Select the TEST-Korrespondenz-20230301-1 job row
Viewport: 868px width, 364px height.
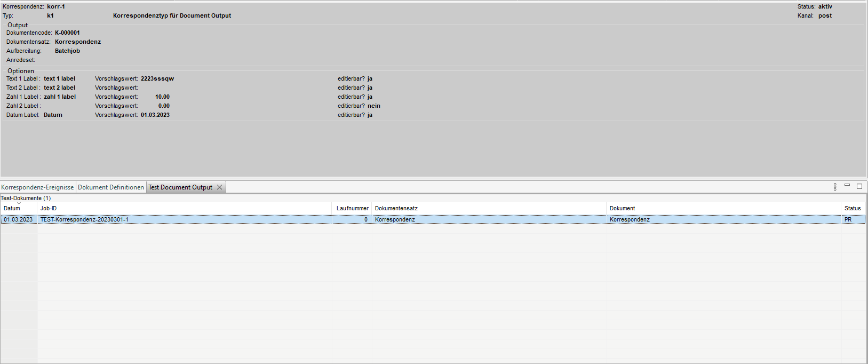[84, 219]
